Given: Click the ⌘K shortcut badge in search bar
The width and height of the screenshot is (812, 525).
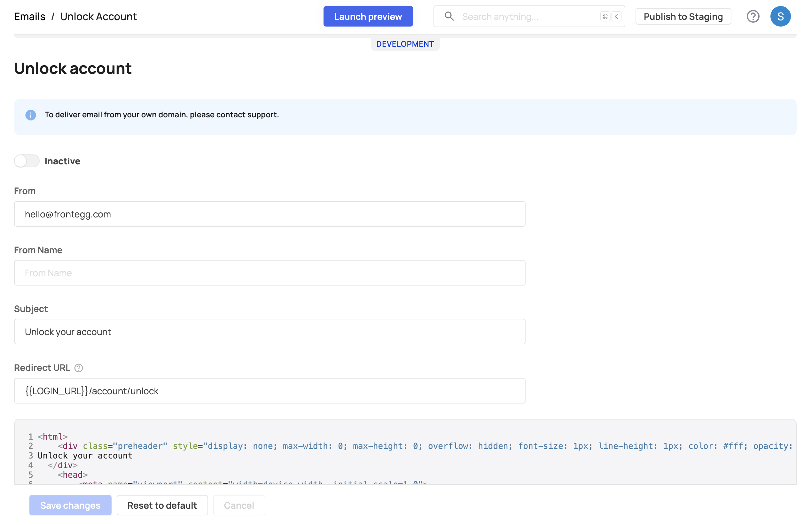Looking at the screenshot, I should 610,16.
